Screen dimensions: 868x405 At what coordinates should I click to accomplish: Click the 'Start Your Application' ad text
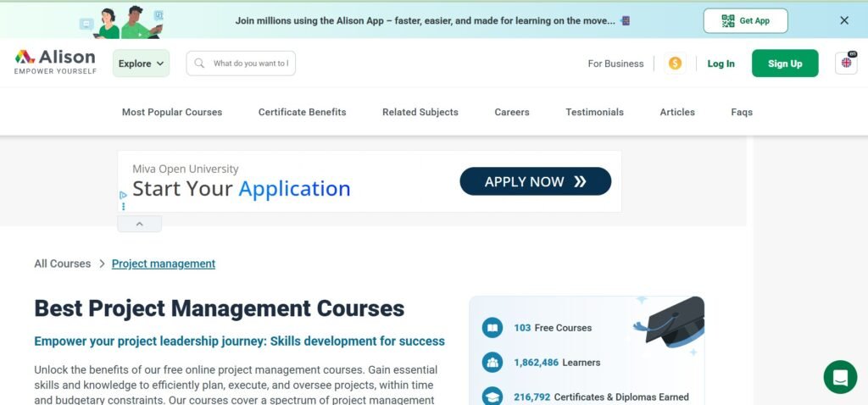242,189
